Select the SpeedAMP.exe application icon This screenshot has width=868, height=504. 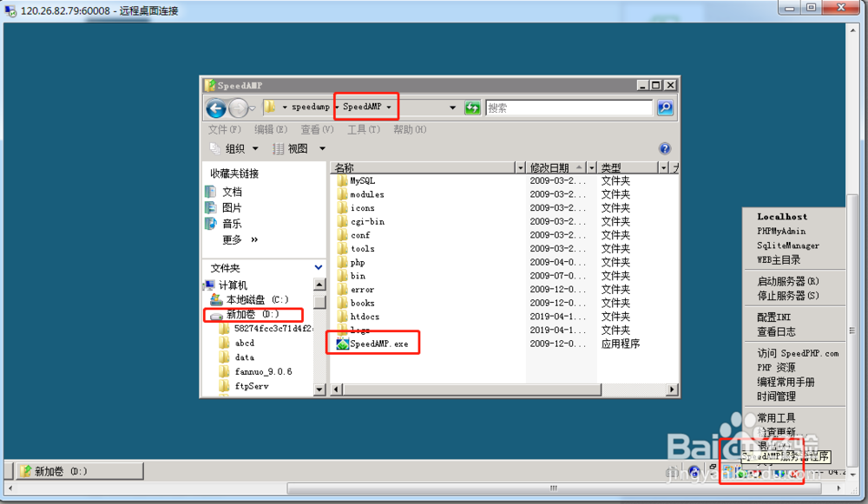click(x=343, y=344)
